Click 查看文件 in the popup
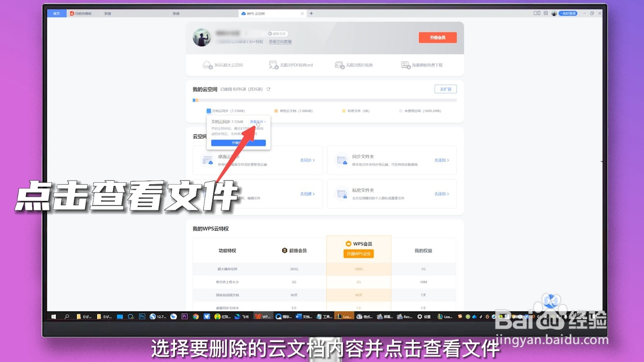The image size is (644, 362). (x=257, y=121)
